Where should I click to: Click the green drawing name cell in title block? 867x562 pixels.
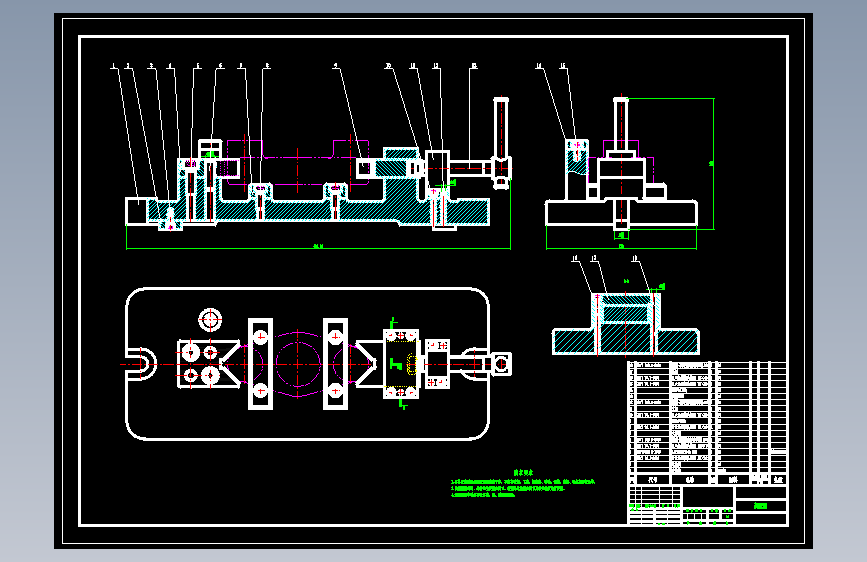click(761, 506)
